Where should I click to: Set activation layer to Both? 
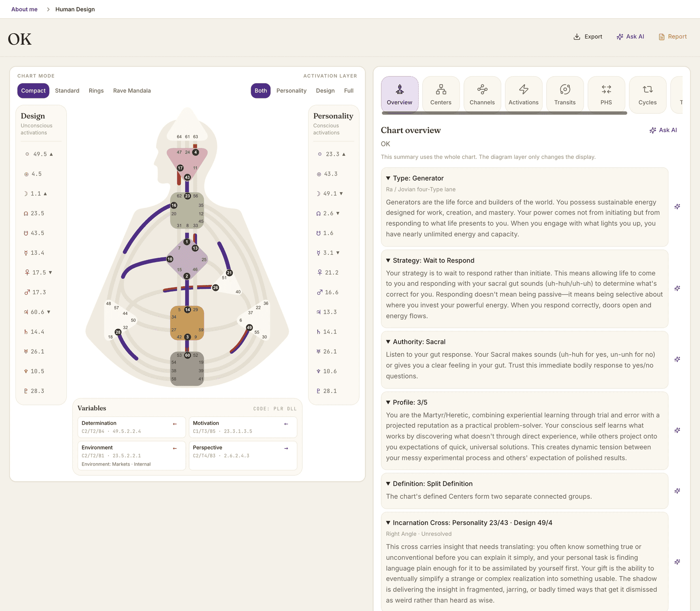point(261,91)
